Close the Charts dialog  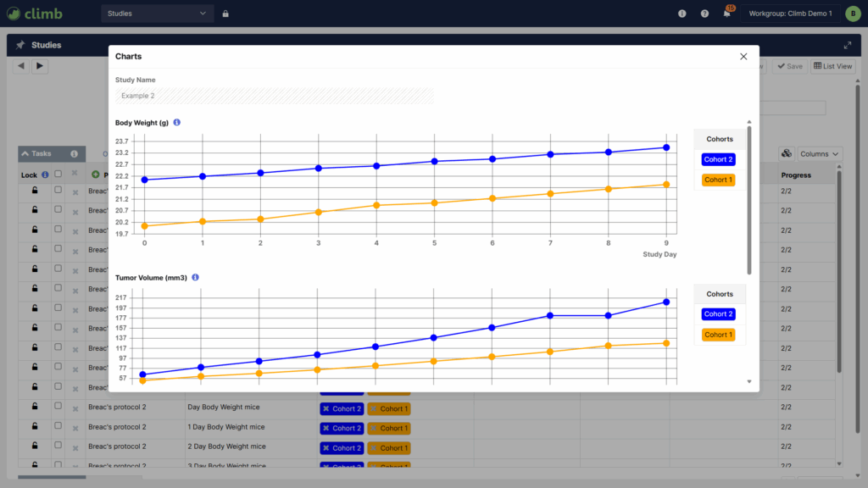click(743, 57)
